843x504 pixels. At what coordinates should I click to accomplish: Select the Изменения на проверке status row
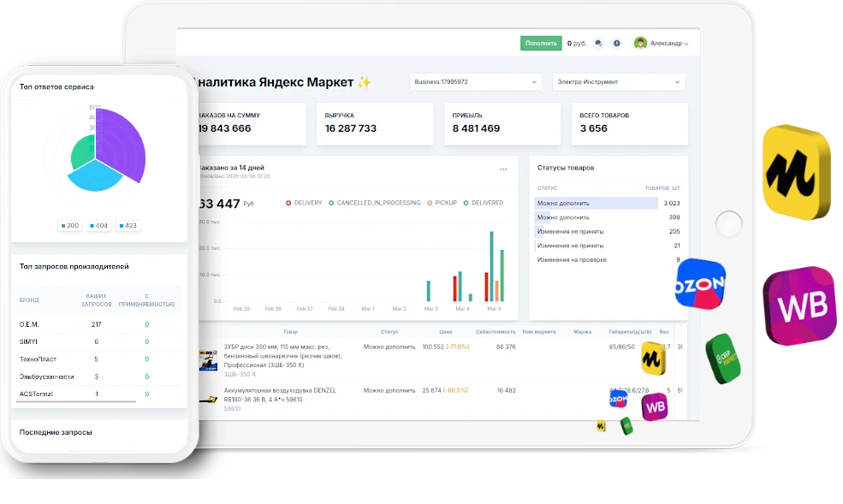pyautogui.click(x=608, y=259)
